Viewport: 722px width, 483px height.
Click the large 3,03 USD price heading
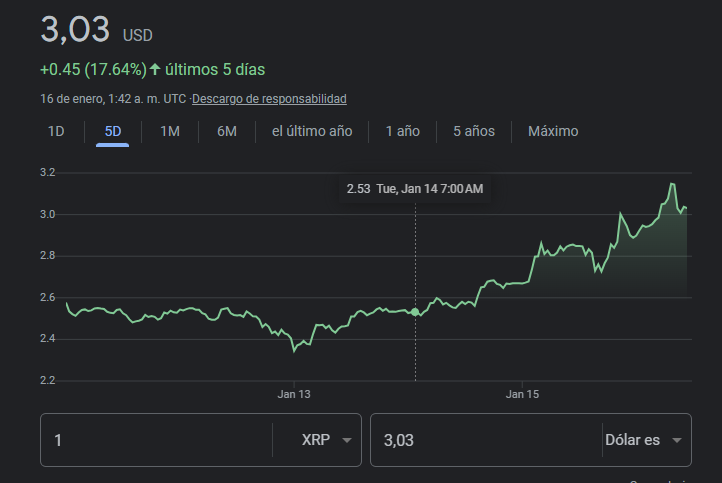point(75,30)
